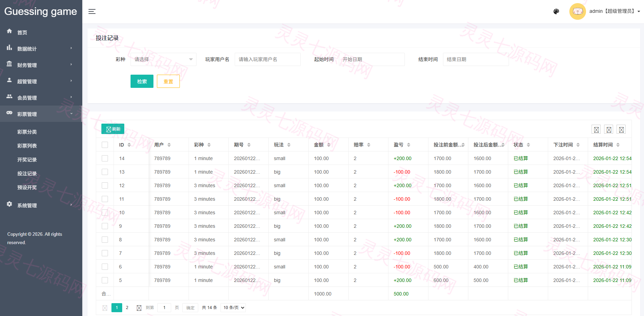
Task: Open the admin user dropdown arrow
Action: [x=639, y=11]
